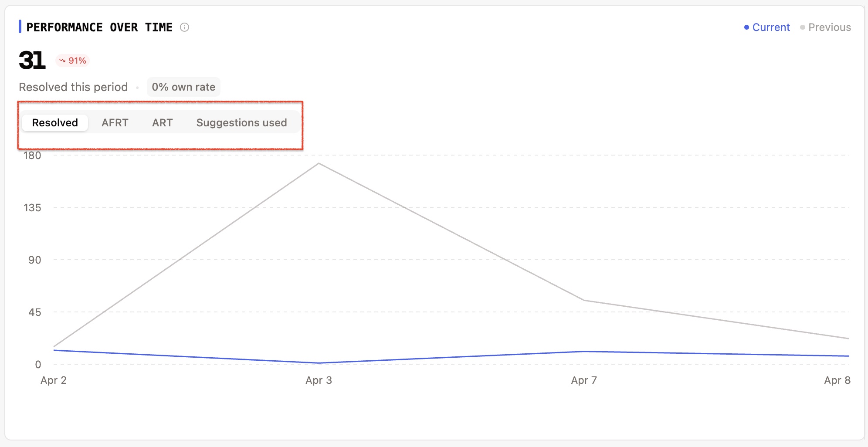
Task: Click the 0% own rate badge
Action: [183, 87]
